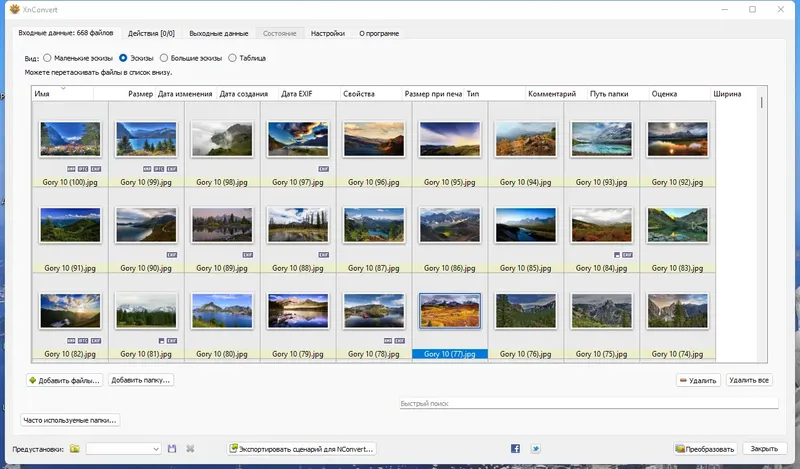Switch to the 'Действия [0/0]' tab
The image size is (800, 469).
coord(153,33)
